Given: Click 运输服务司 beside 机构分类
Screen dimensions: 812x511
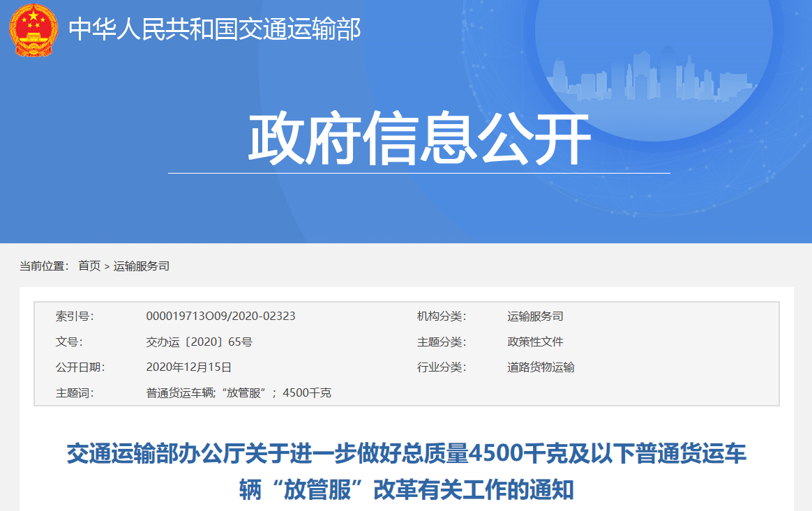Looking at the screenshot, I should point(535,316).
